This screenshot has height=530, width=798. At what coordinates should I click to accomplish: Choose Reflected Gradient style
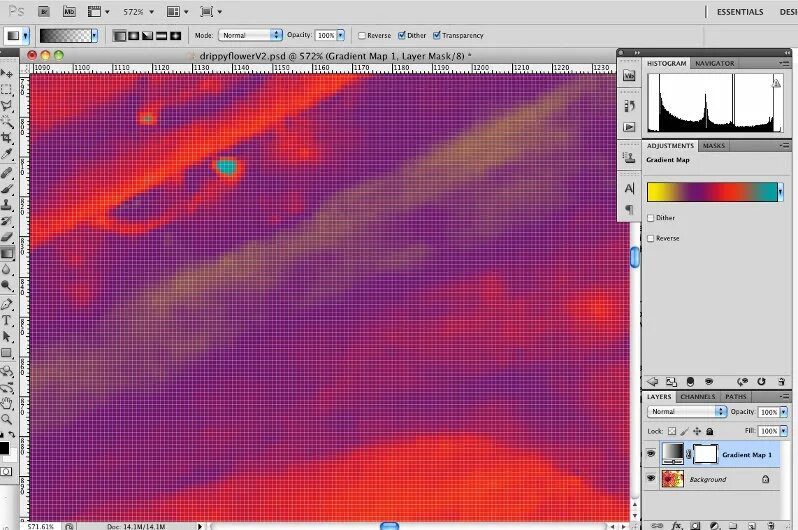(161, 36)
